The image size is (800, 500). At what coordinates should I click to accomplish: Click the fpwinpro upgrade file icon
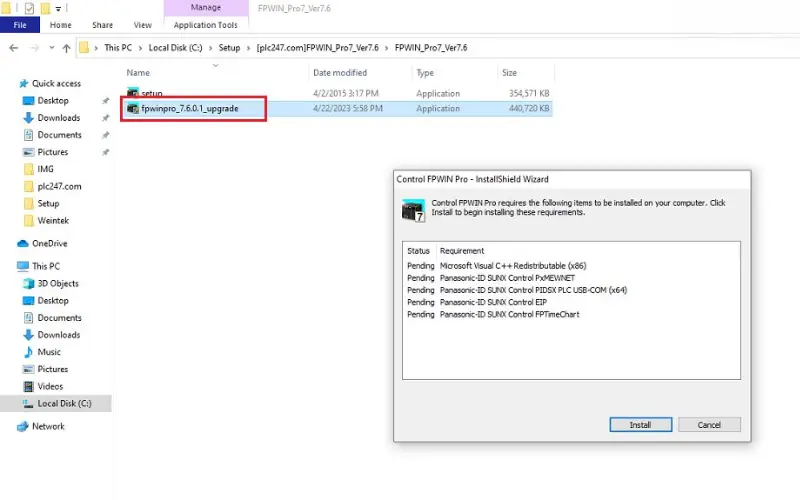click(133, 108)
